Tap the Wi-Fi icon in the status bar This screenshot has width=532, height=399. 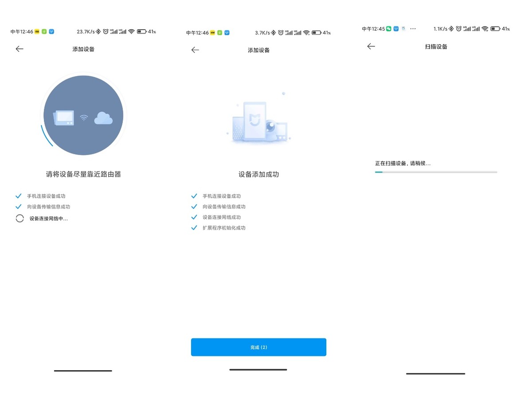(132, 31)
